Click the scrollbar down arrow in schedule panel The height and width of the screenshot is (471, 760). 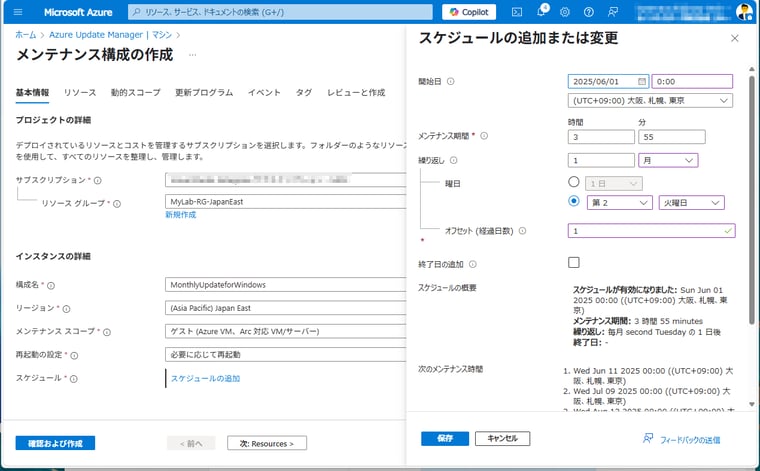tap(751, 404)
